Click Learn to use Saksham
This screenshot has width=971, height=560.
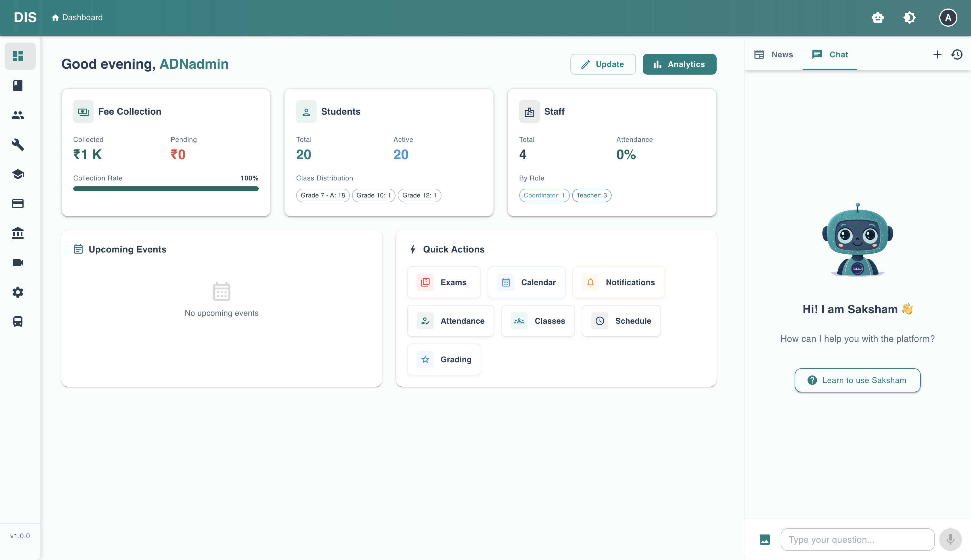[857, 380]
